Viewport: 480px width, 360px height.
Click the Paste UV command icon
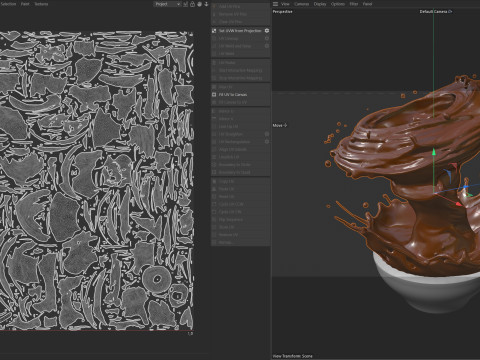click(214, 189)
